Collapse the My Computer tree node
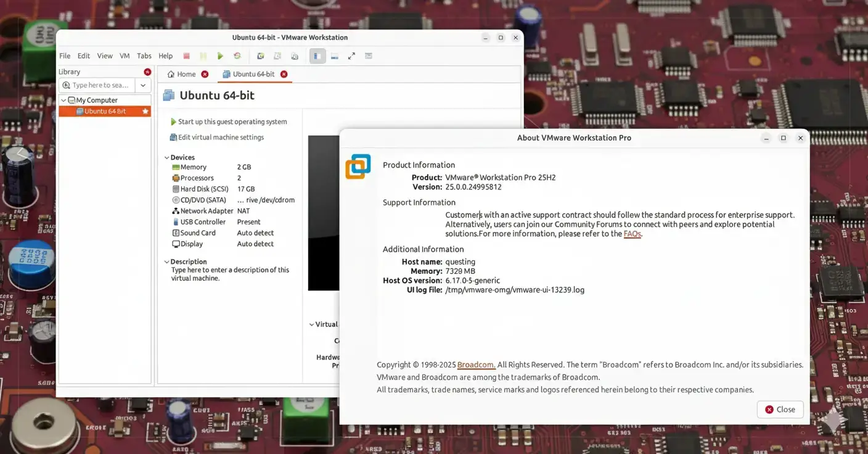 coord(63,100)
